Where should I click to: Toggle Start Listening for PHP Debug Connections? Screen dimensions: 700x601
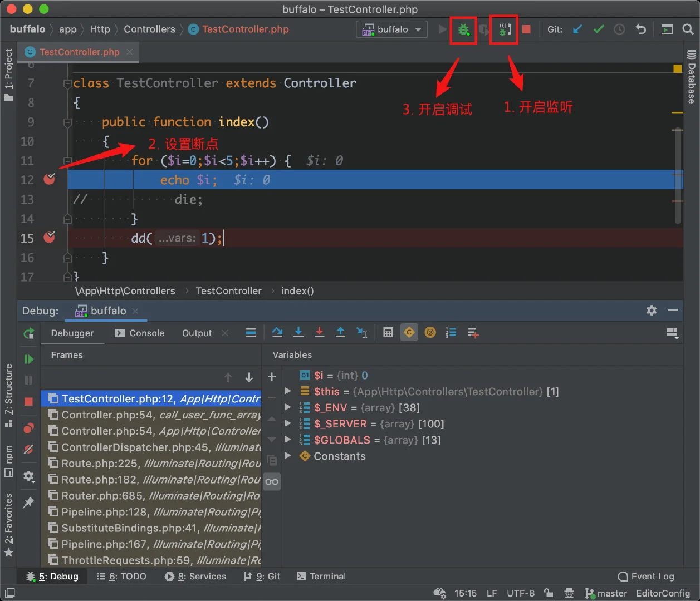click(504, 29)
